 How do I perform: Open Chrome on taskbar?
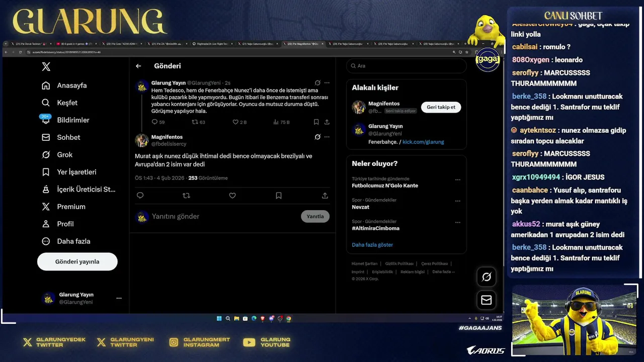(x=288, y=318)
